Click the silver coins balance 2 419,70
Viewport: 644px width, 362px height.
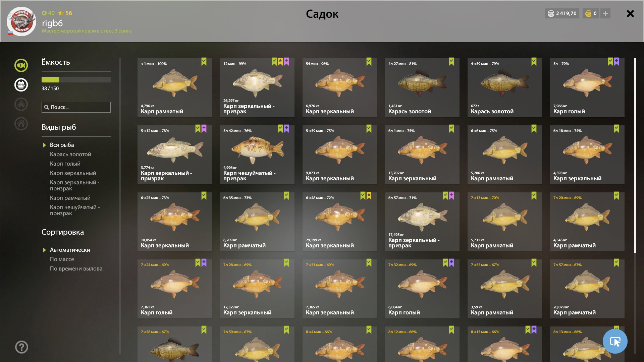click(562, 13)
